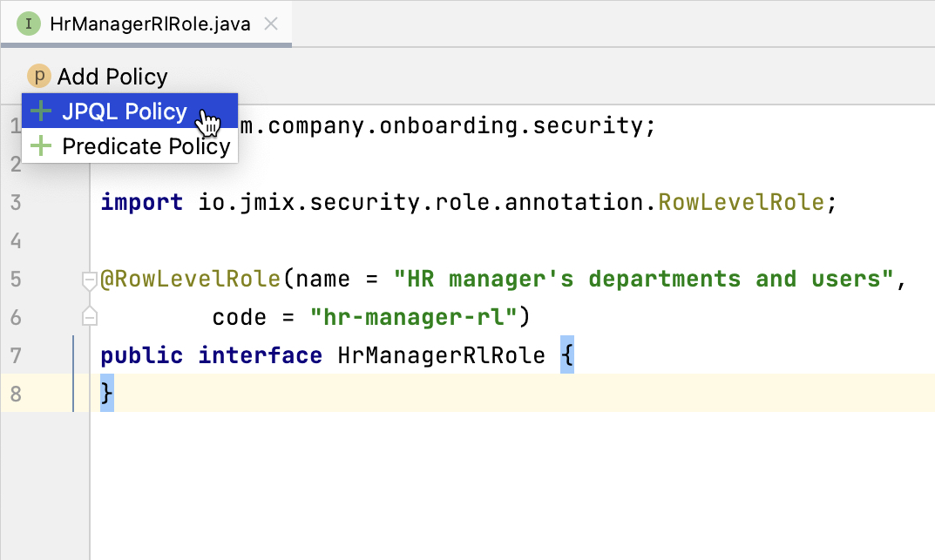935x560 pixels.
Task: Click the RowLevelRole class in the import statement
Action: tap(741, 203)
